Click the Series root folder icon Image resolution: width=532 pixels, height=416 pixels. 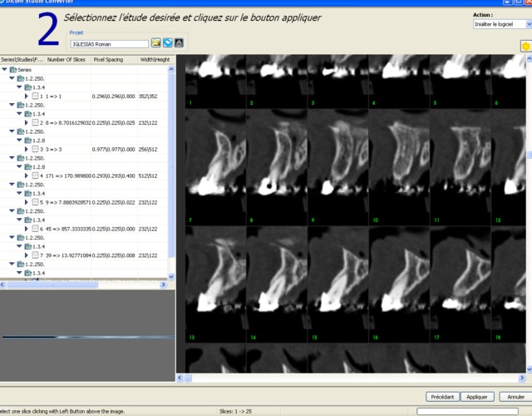click(13, 70)
